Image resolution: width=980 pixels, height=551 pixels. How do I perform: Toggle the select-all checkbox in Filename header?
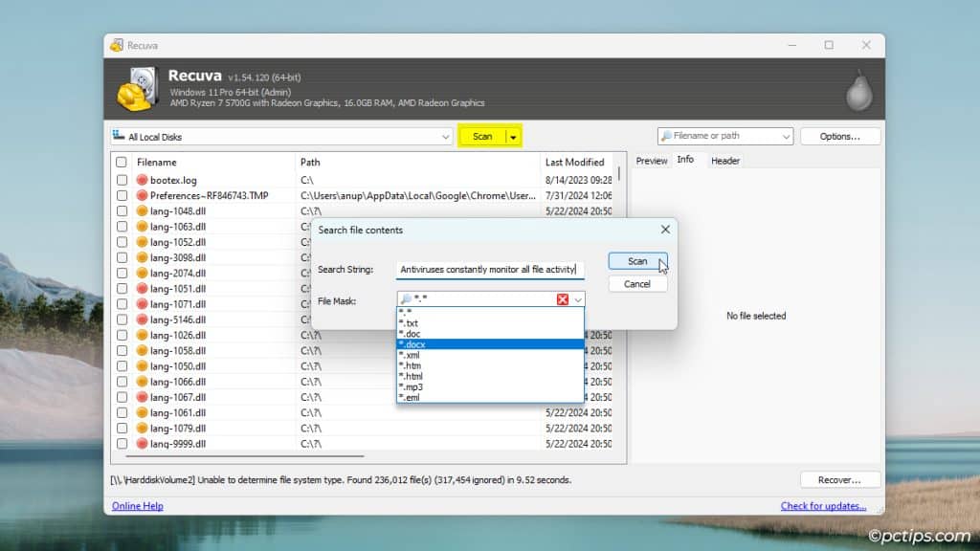tap(122, 162)
